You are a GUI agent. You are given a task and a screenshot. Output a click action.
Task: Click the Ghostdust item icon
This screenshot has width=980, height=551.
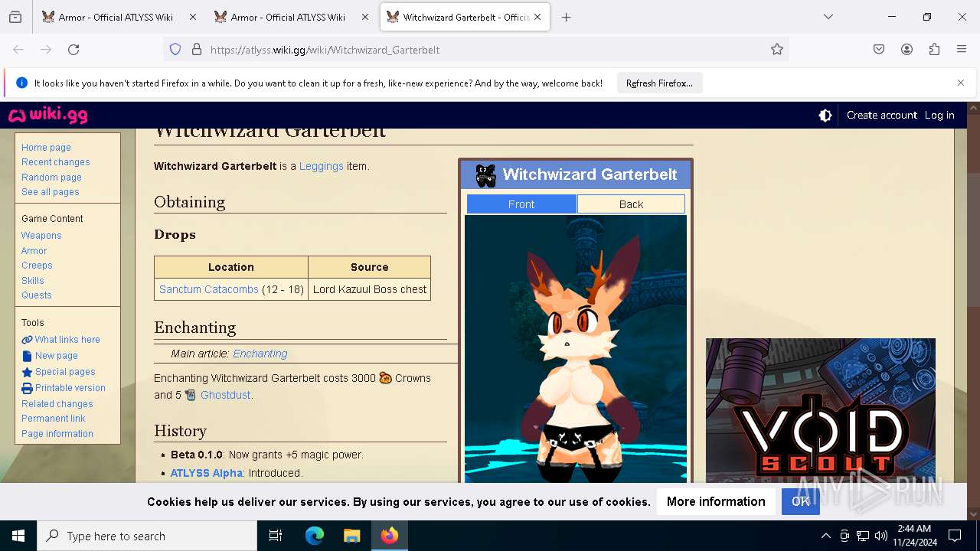[191, 395]
